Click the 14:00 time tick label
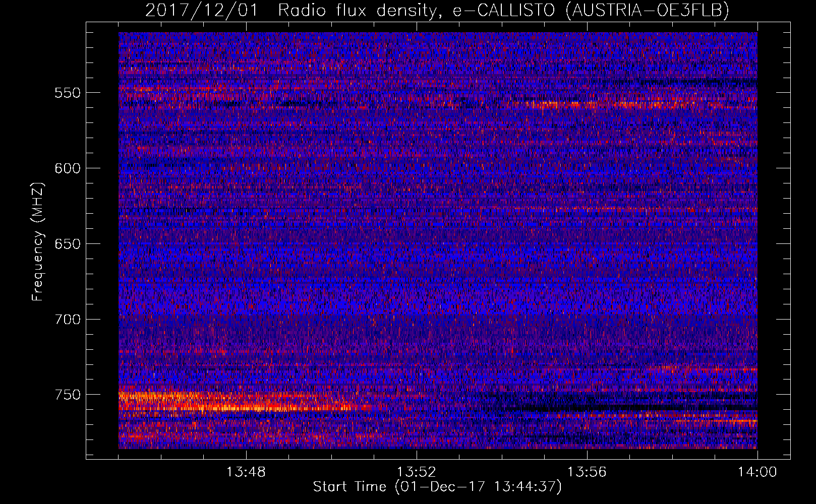This screenshot has width=816, height=504. click(x=757, y=472)
